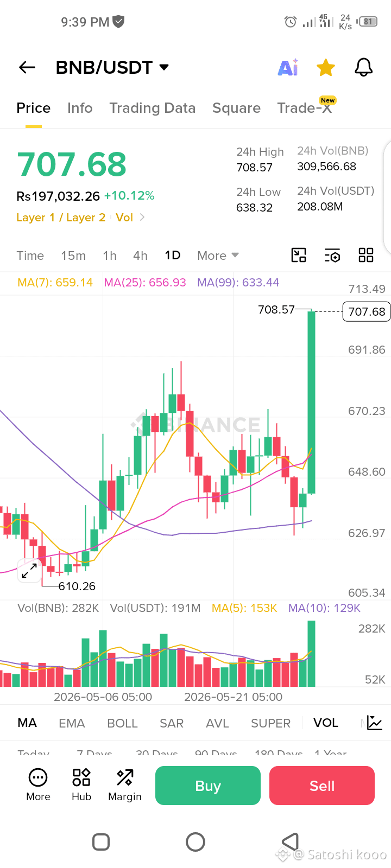The image size is (391, 868).
Task: Toggle the VOL sub-indicator
Action: click(326, 723)
